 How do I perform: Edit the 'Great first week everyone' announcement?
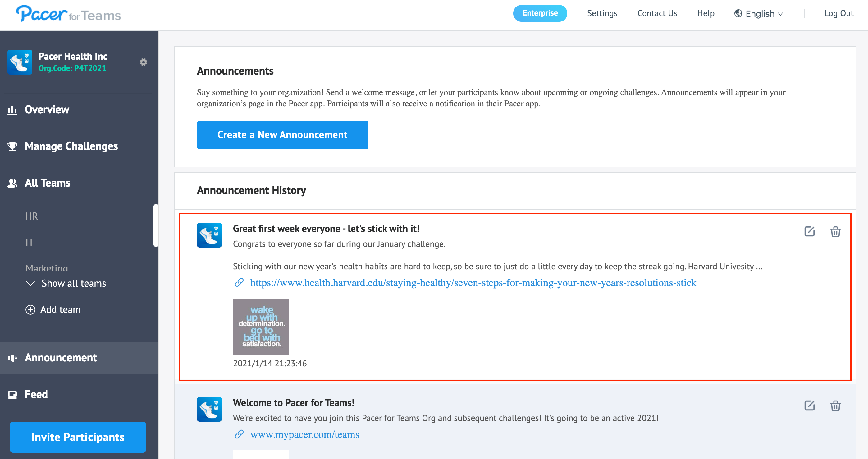[809, 232]
